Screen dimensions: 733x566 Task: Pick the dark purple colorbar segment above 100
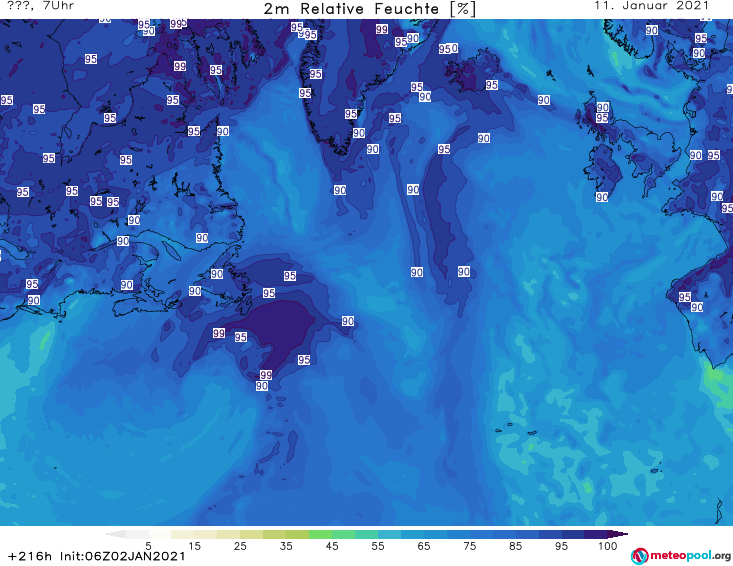(x=596, y=534)
